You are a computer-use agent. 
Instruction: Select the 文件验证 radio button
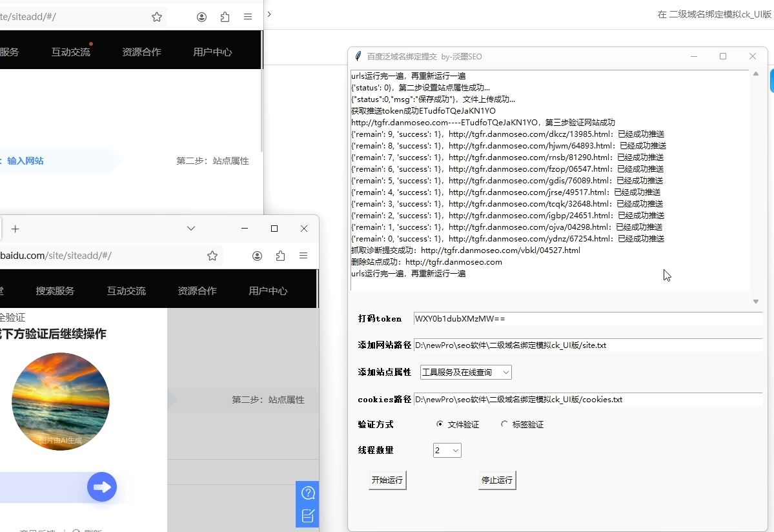[440, 424]
